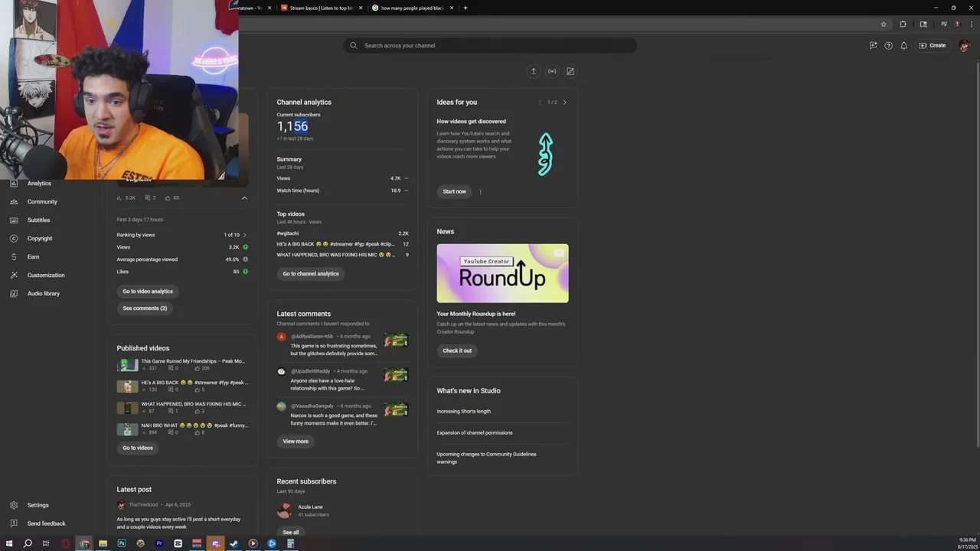
Task: Open File Explorer from the taskbar
Action: click(x=103, y=543)
